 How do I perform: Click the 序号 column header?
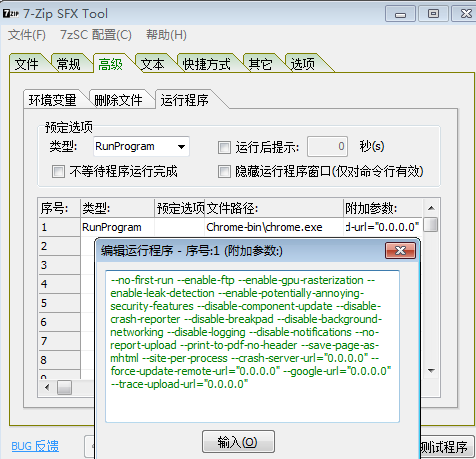59,208
